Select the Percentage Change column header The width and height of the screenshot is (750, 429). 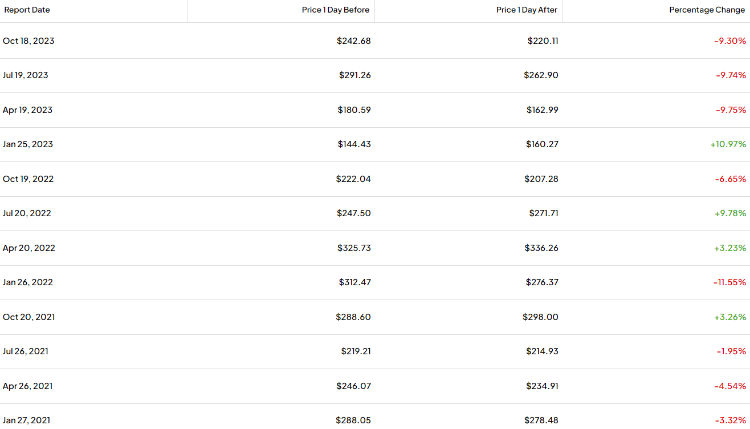point(707,10)
